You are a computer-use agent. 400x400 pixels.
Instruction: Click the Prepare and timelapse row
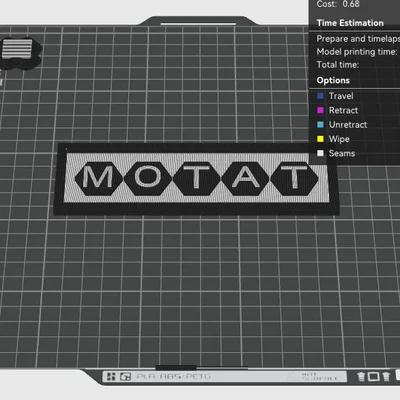[358, 39]
